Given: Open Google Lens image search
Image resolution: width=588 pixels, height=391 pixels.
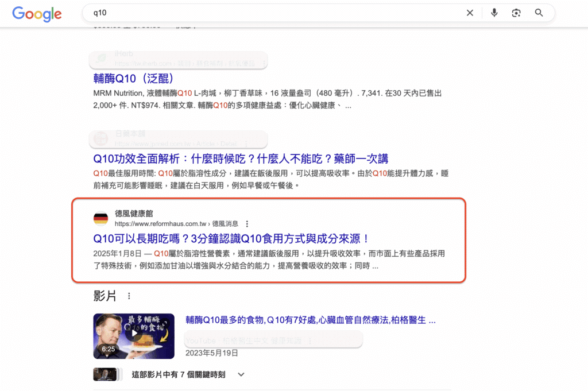Looking at the screenshot, I should (516, 13).
